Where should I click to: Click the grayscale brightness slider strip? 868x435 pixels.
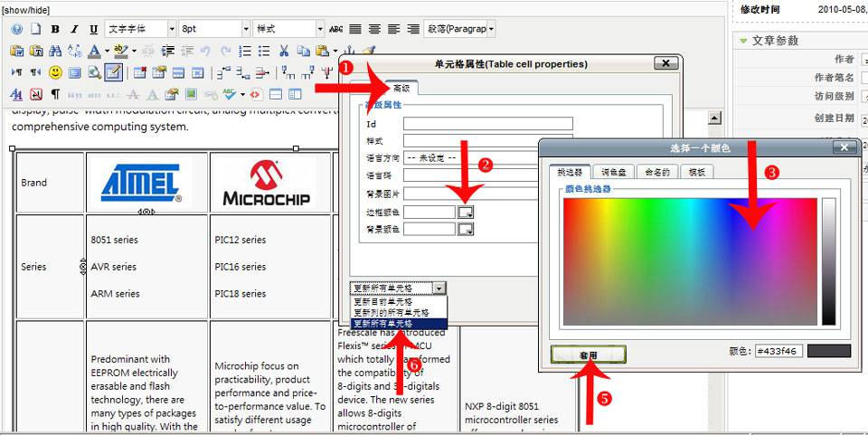coord(829,261)
